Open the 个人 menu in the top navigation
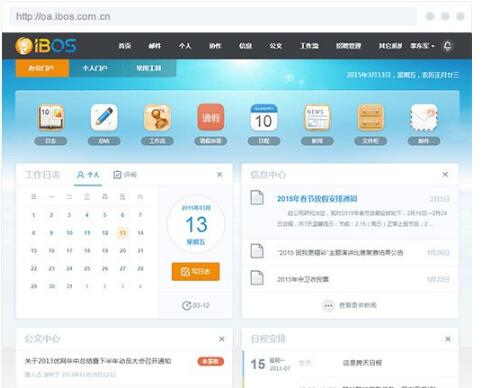The height and width of the screenshot is (388, 484). click(x=185, y=46)
